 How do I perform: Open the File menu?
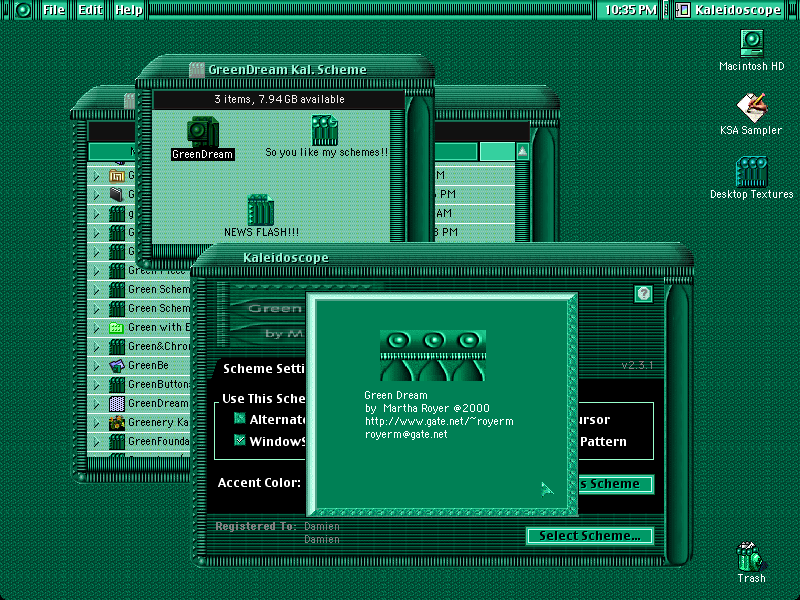[x=54, y=10]
